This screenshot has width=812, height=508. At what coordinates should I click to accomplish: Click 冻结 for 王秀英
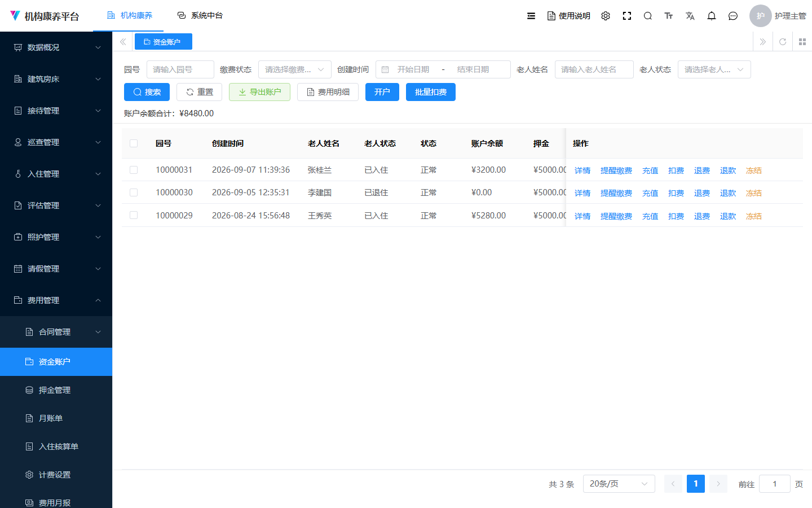(x=754, y=216)
